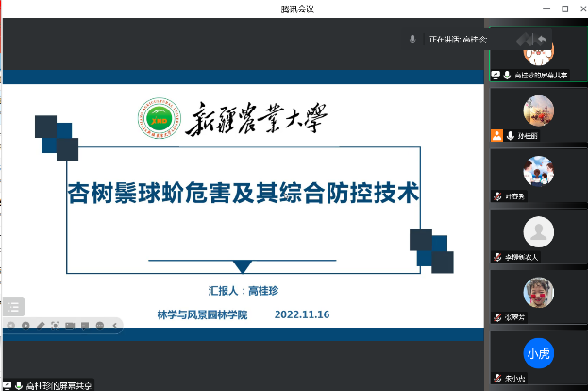Click the reply arrow icon above participant list

tap(543, 38)
